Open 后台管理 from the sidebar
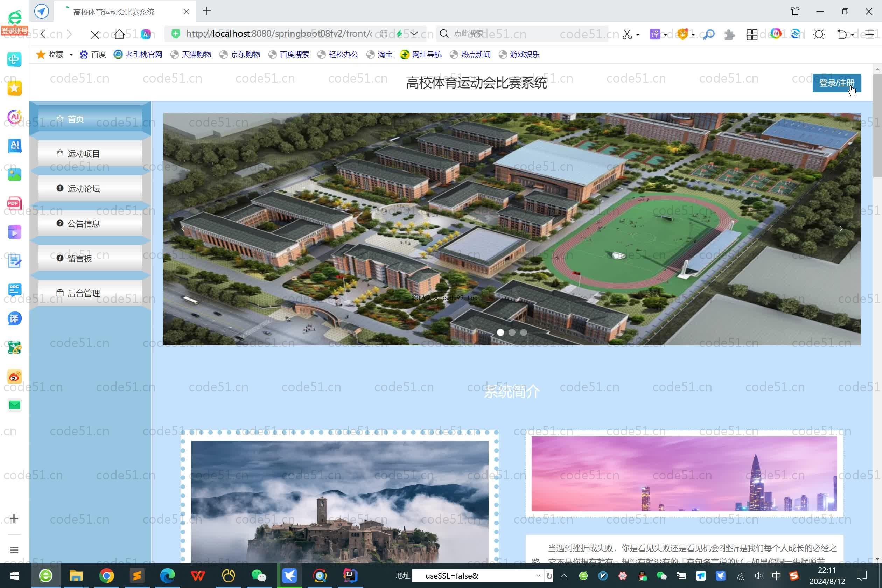The width and height of the screenshot is (882, 588). point(90,293)
